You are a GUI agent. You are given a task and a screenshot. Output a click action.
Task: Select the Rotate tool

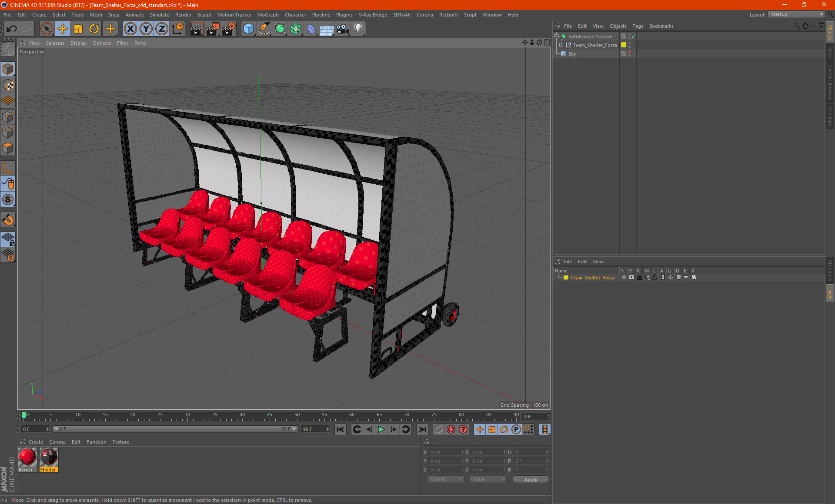click(94, 29)
